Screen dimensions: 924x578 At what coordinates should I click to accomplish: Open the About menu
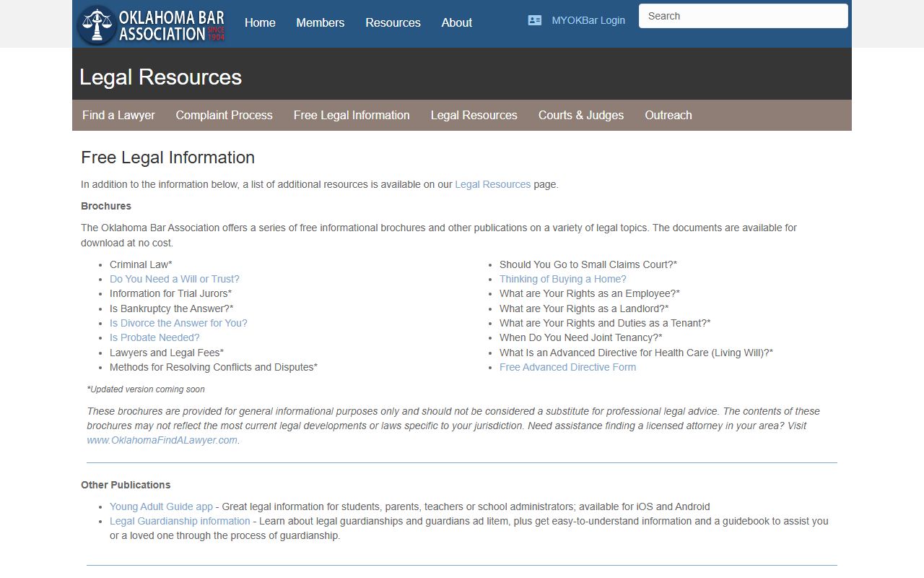point(457,22)
